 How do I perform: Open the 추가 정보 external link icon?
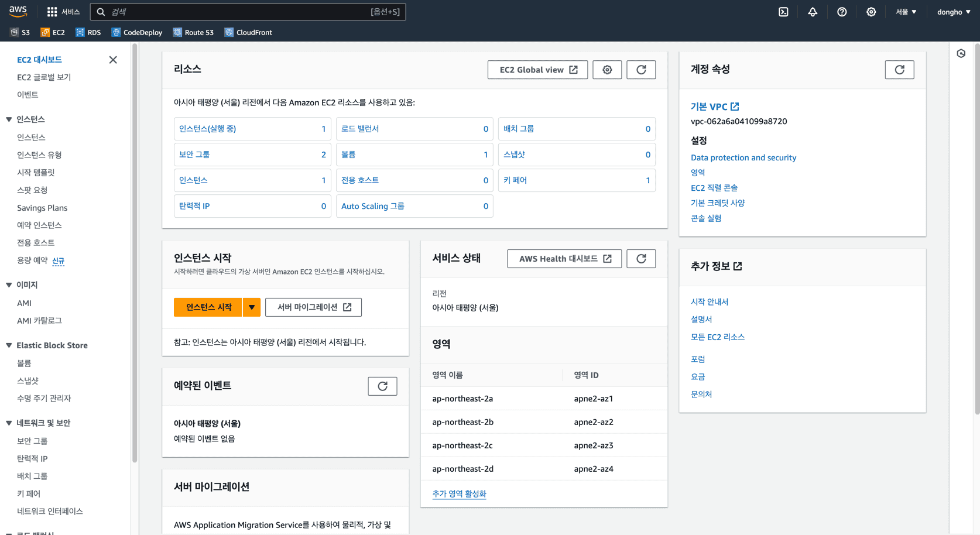(738, 266)
